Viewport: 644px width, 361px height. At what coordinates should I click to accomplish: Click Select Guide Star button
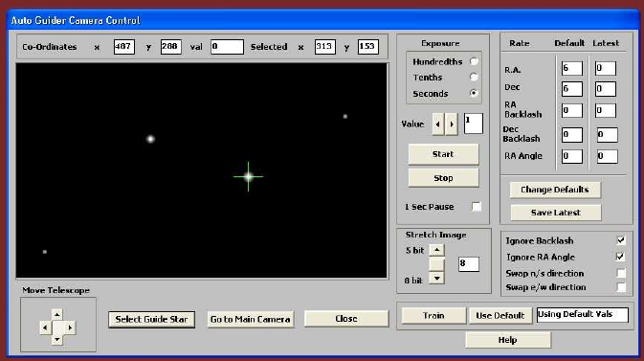pyautogui.click(x=151, y=320)
